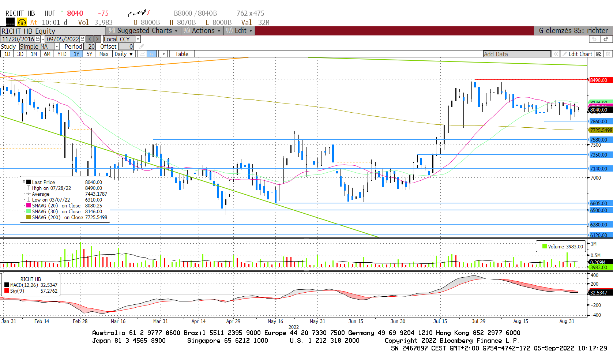The width and height of the screenshot is (613, 364).
Task: Select the red 8490.00 price level label
Action: (x=600, y=80)
